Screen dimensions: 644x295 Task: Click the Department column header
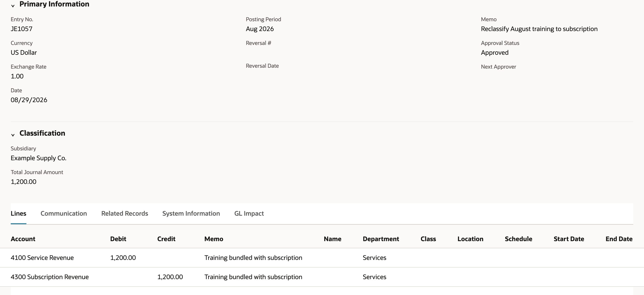coord(381,239)
